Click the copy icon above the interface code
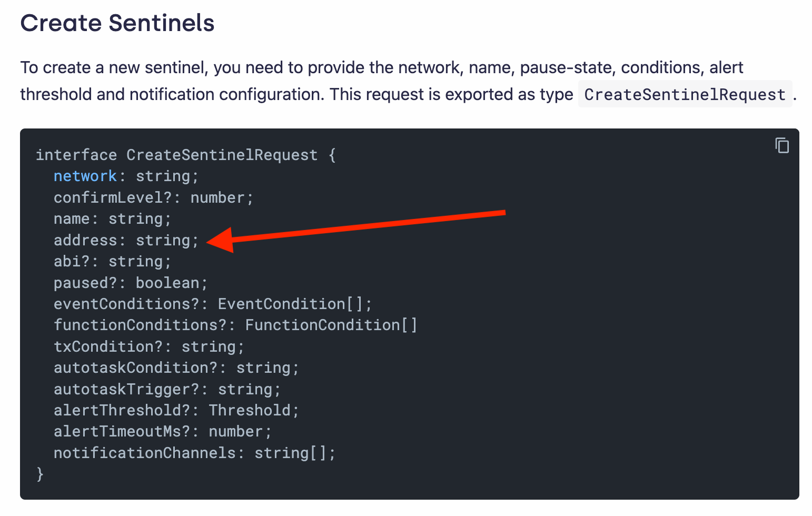Screen dimensions: 812x516 [782, 146]
